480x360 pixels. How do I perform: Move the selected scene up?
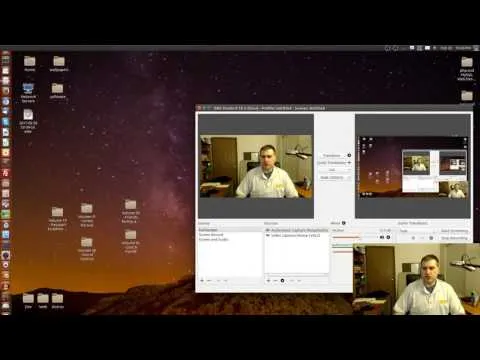click(x=218, y=281)
